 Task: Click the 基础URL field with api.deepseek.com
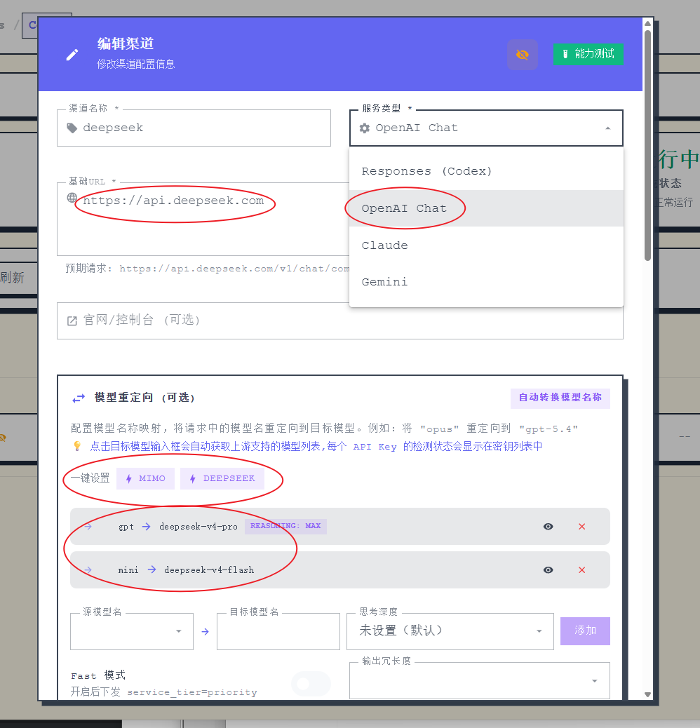(203, 219)
